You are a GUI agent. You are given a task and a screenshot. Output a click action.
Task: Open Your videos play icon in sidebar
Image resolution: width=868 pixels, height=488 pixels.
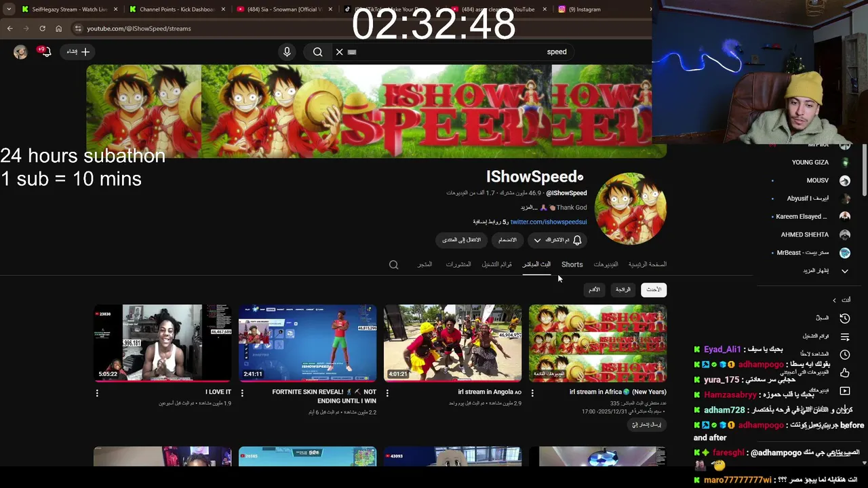[845, 391]
